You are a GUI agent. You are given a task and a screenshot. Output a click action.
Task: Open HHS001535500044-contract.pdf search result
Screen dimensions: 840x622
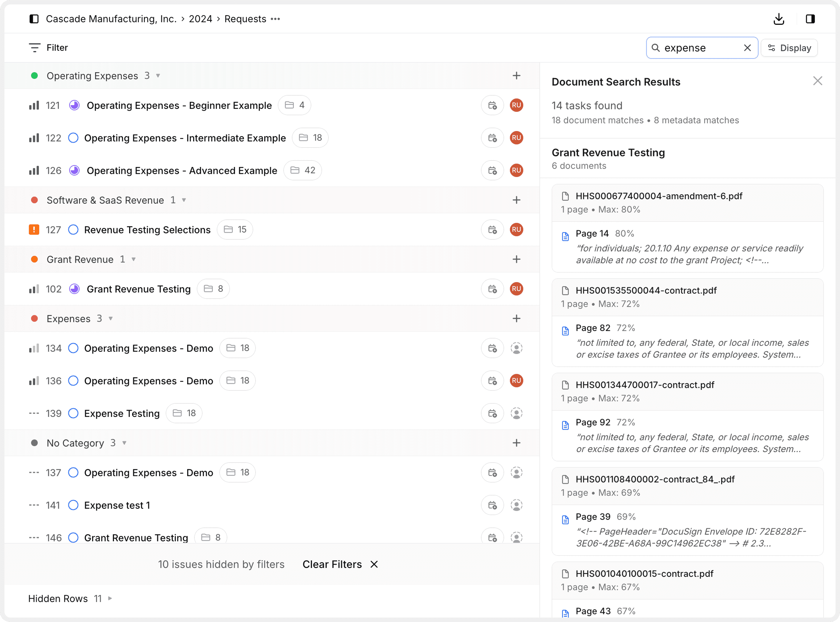point(646,291)
